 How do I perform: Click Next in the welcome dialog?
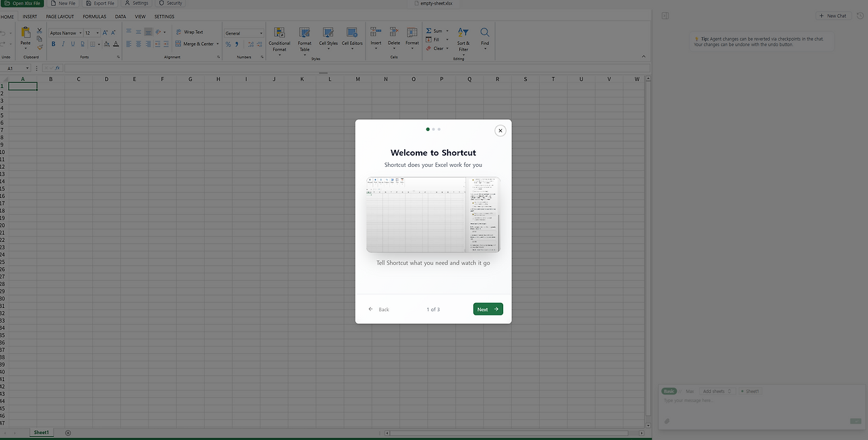click(x=488, y=309)
